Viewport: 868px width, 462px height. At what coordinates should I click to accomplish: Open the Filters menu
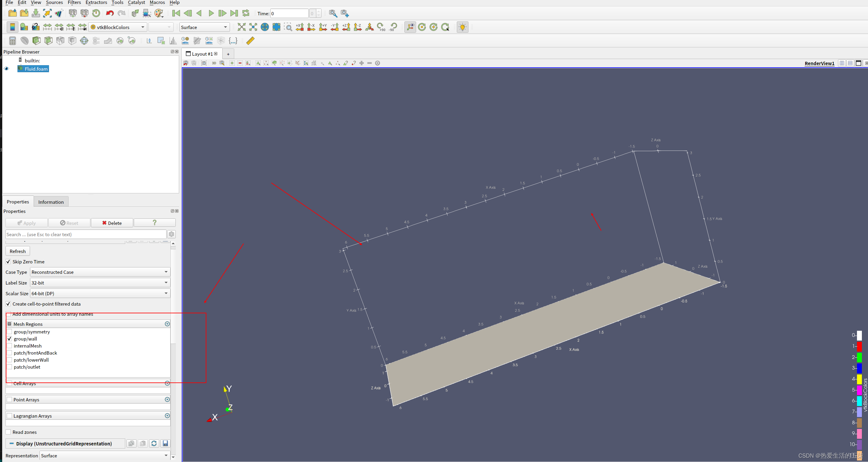pos(74,2)
